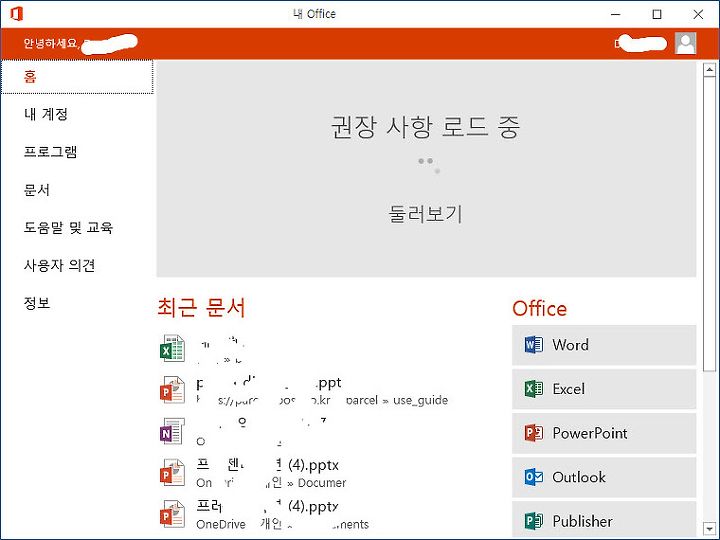Screen dimensions: 720x540
Task: Minimize the 내 Office window
Action: pos(616,14)
